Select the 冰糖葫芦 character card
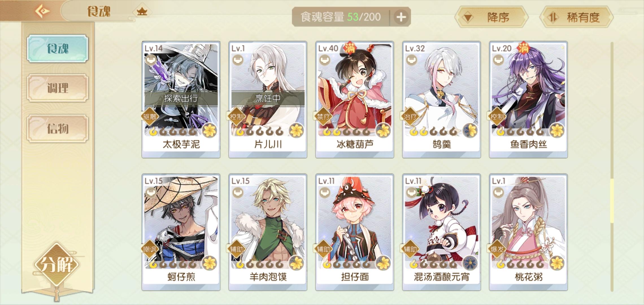644x305 pixels. click(354, 99)
